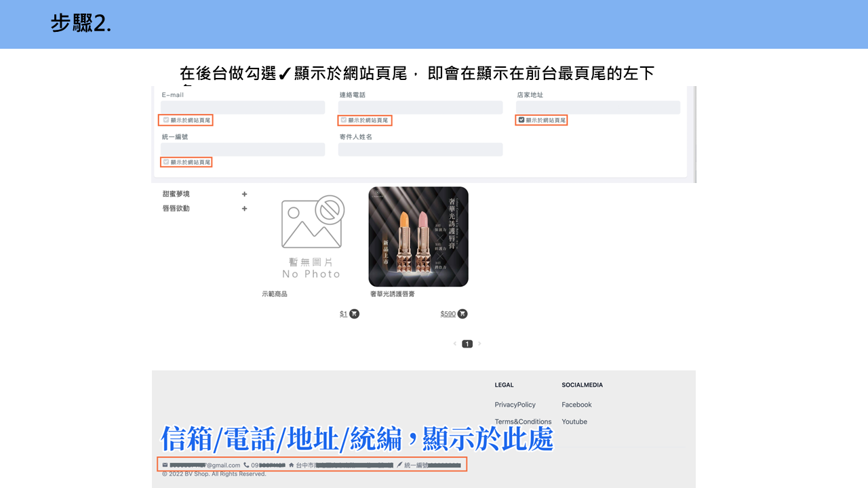Screen dimensions: 868x488
Task: Click the pen icon before 統一編號 in footer
Action: click(399, 465)
